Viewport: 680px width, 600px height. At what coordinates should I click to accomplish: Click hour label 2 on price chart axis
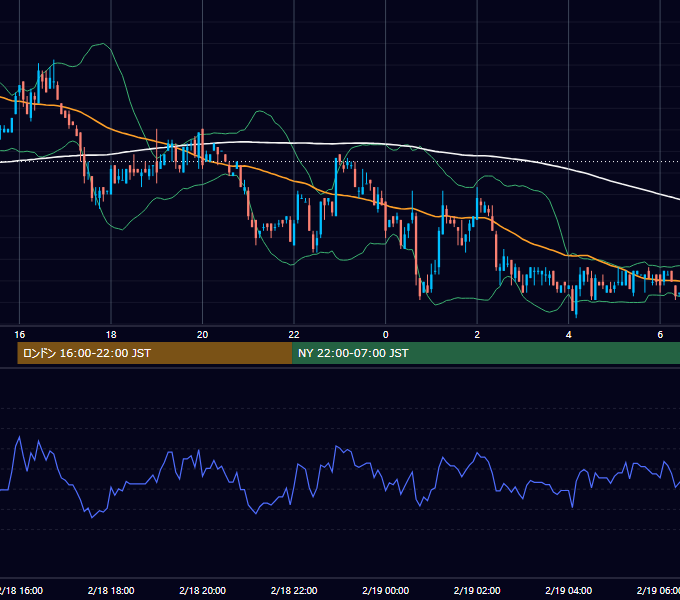(477, 335)
